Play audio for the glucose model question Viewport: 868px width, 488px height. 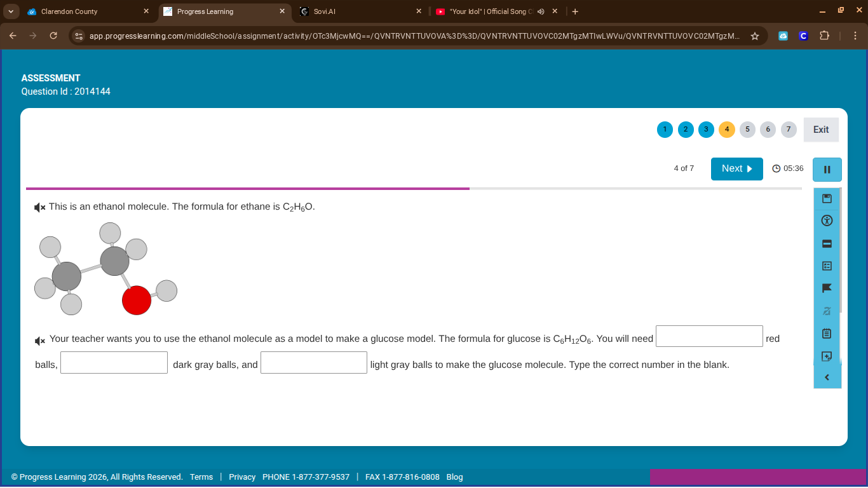[x=40, y=341]
